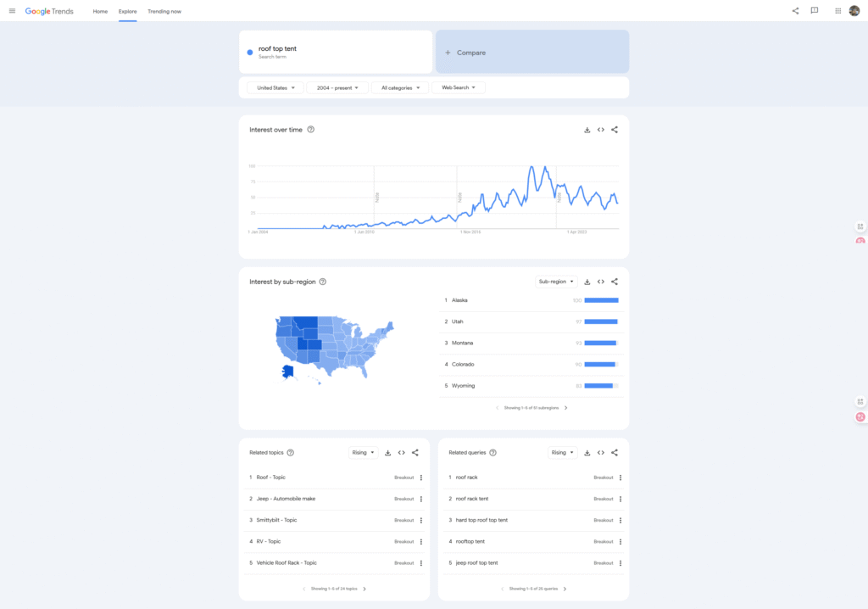
Task: Download Interest over time data as CSV
Action: (x=587, y=130)
